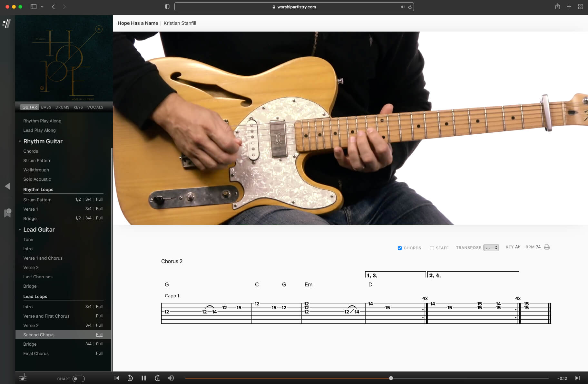Image resolution: width=588 pixels, height=384 pixels.
Task: Collapse the sidebar with left arrow
Action: (7, 186)
